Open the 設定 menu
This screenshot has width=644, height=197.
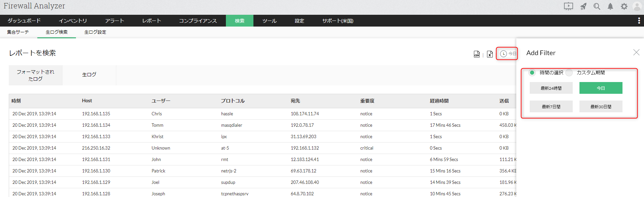tap(299, 21)
